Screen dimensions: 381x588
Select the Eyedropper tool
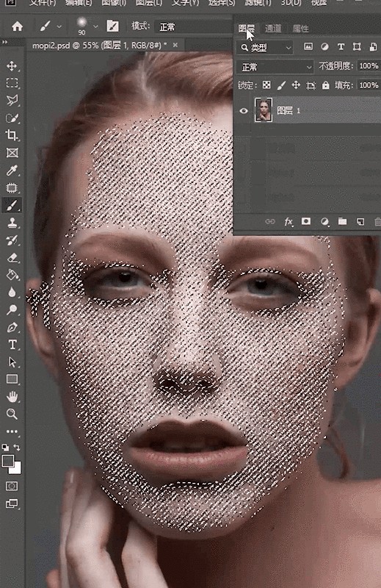pos(12,171)
